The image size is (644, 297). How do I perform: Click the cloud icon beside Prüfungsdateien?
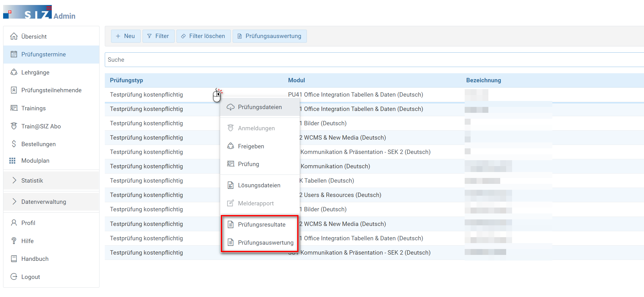pyautogui.click(x=230, y=107)
